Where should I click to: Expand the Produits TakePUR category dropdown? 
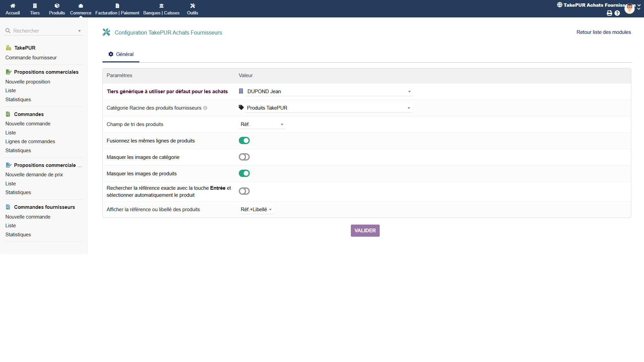click(x=329, y=108)
